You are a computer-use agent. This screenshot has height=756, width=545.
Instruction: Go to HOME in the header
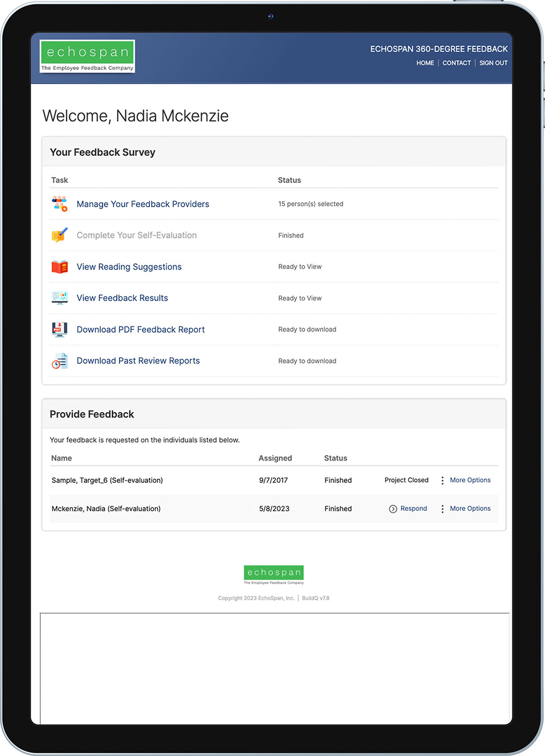click(x=425, y=63)
